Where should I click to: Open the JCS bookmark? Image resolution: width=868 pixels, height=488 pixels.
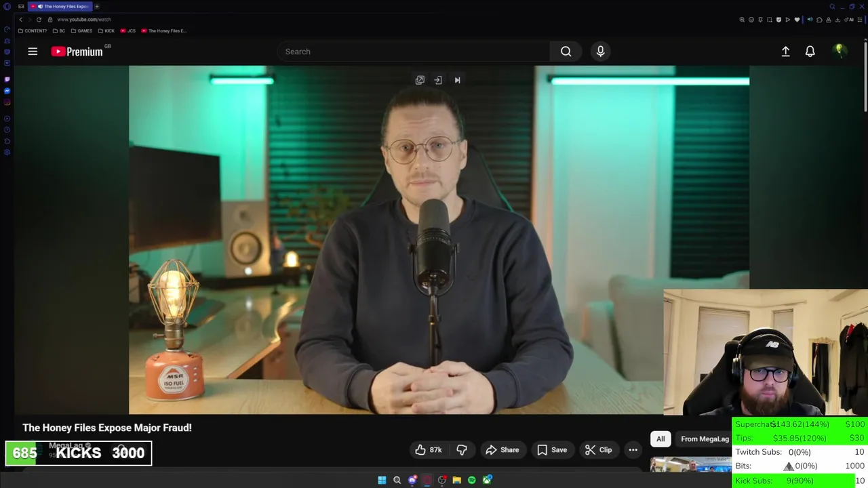click(128, 30)
